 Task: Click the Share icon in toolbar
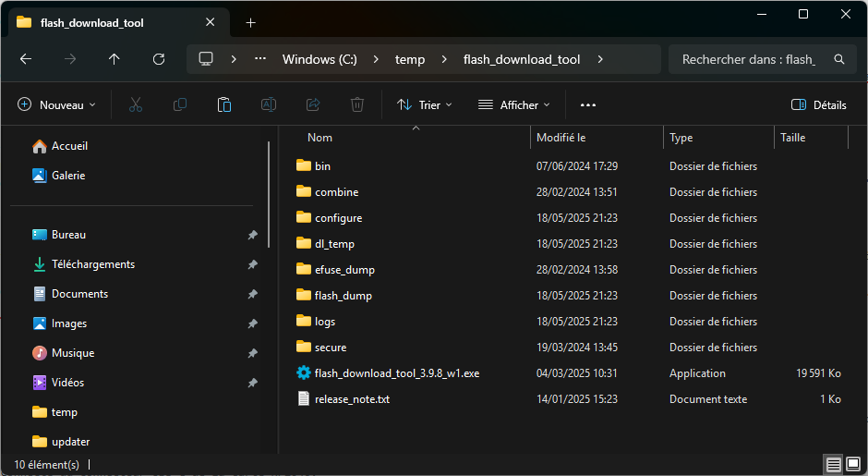[x=313, y=105]
